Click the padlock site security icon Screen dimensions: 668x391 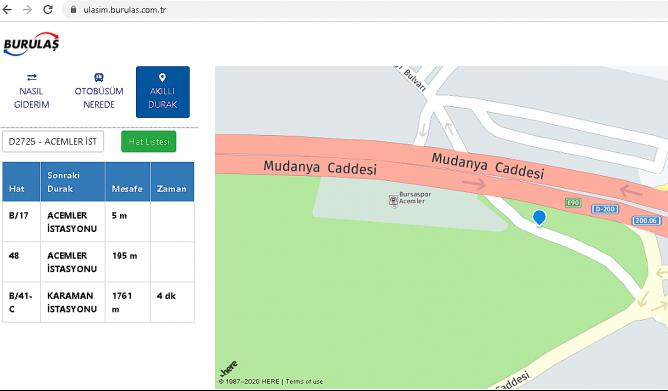click(x=73, y=9)
